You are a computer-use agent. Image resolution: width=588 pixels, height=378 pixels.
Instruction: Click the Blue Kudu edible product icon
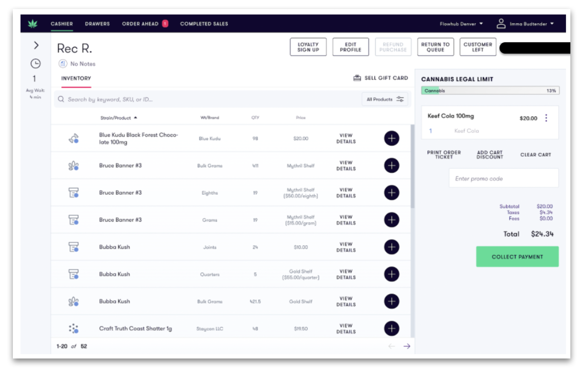[x=73, y=139]
